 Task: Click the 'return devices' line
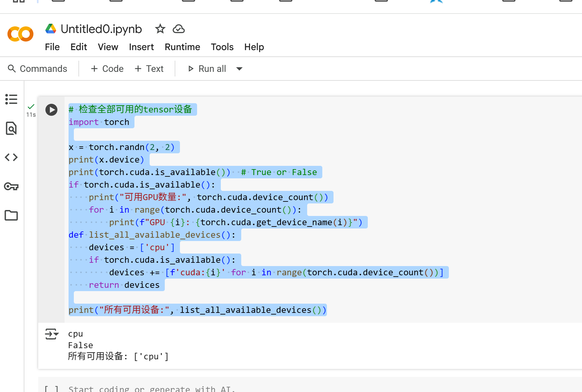tap(124, 285)
